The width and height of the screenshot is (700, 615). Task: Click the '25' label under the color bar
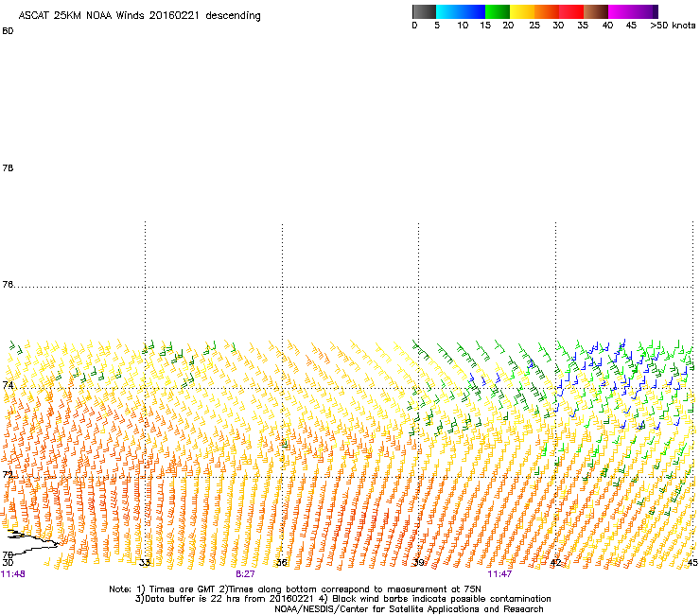[534, 26]
